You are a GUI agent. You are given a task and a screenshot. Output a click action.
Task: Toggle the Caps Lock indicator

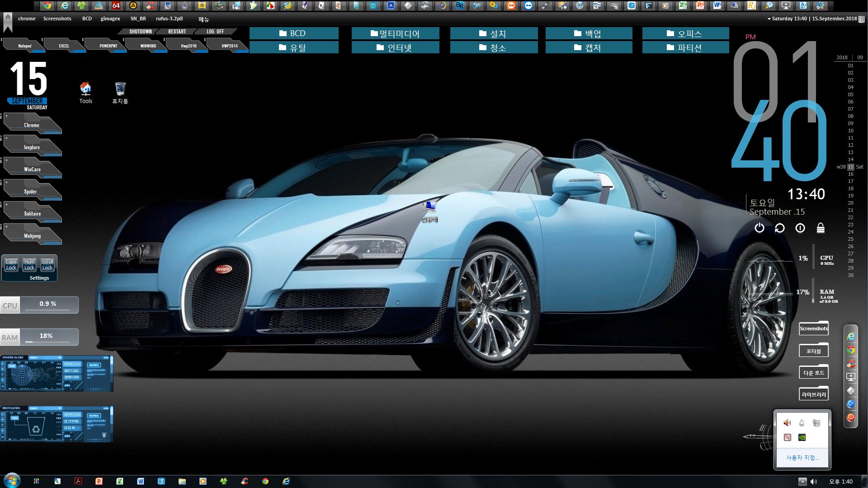point(11,264)
